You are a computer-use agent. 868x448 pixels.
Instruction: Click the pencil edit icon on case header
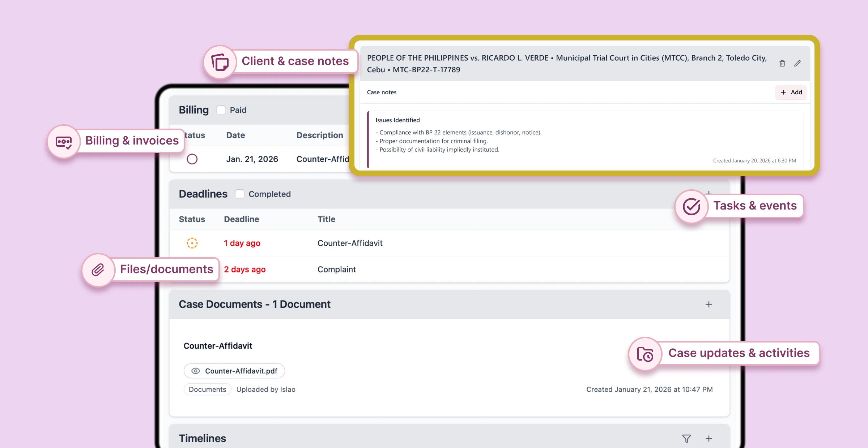(797, 64)
